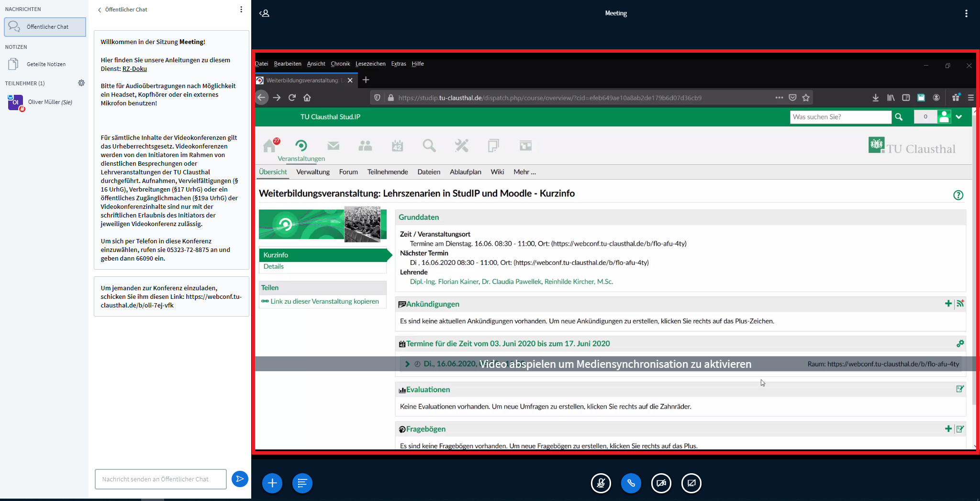The width and height of the screenshot is (980, 501).
Task: Click Oliver Müller's avatar icon
Action: tap(15, 102)
